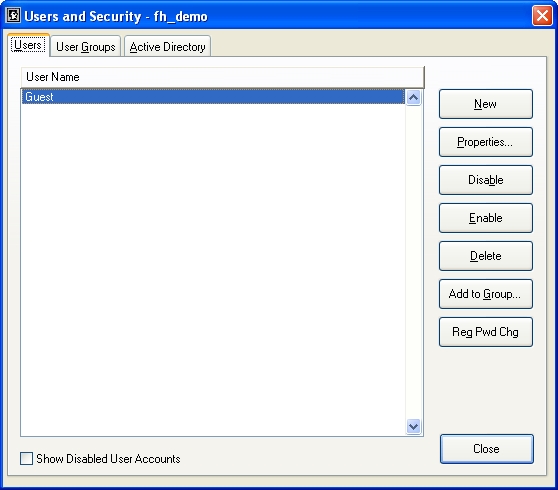The image size is (558, 490).
Task: Click the user list scroll down arrow
Action: pyautogui.click(x=413, y=426)
